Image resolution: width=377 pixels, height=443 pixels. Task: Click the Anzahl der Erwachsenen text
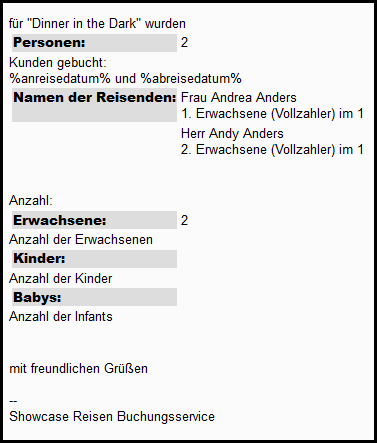pos(81,240)
